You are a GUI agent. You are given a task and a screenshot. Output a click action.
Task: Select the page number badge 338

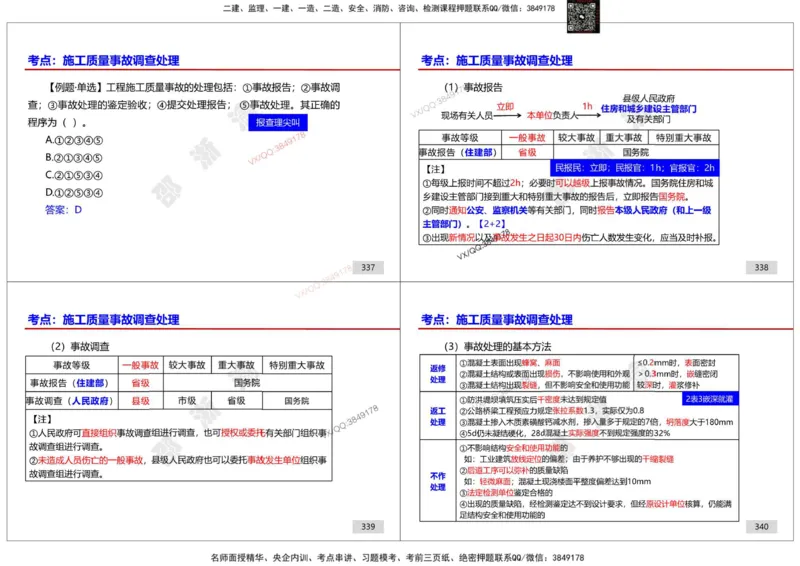(761, 267)
